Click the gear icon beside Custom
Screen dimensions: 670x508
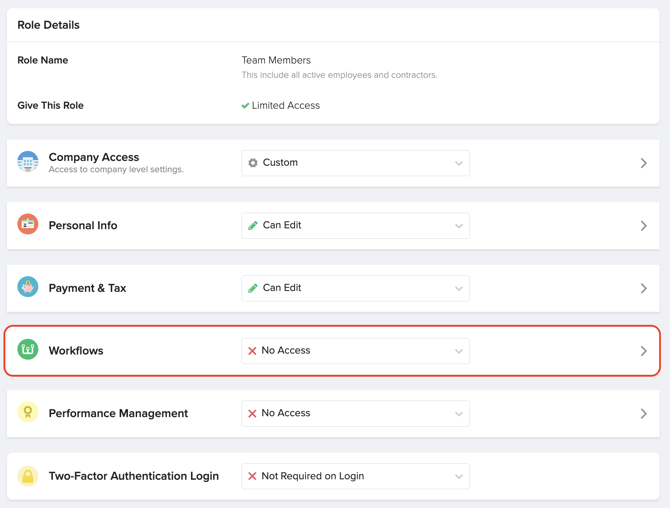click(253, 163)
